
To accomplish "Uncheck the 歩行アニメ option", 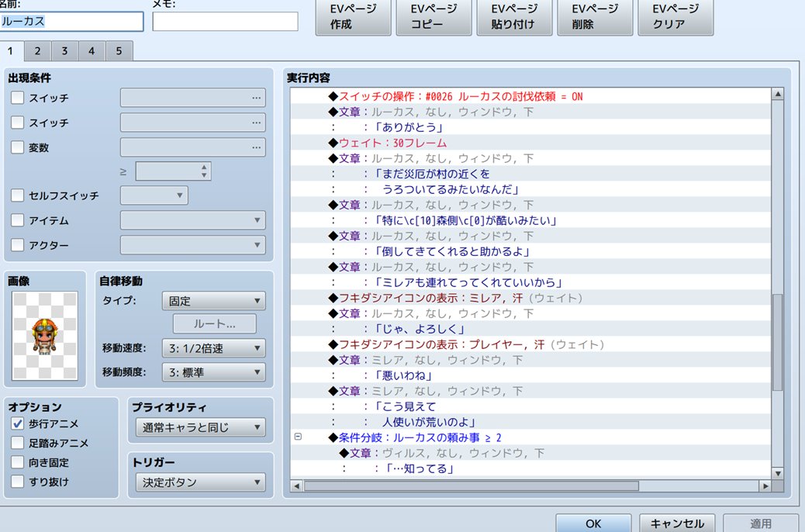I will point(18,423).
